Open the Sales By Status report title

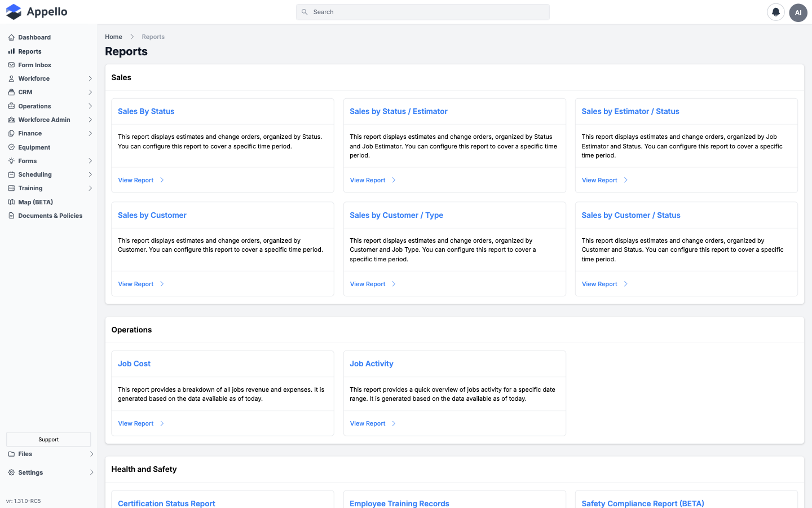(146, 111)
